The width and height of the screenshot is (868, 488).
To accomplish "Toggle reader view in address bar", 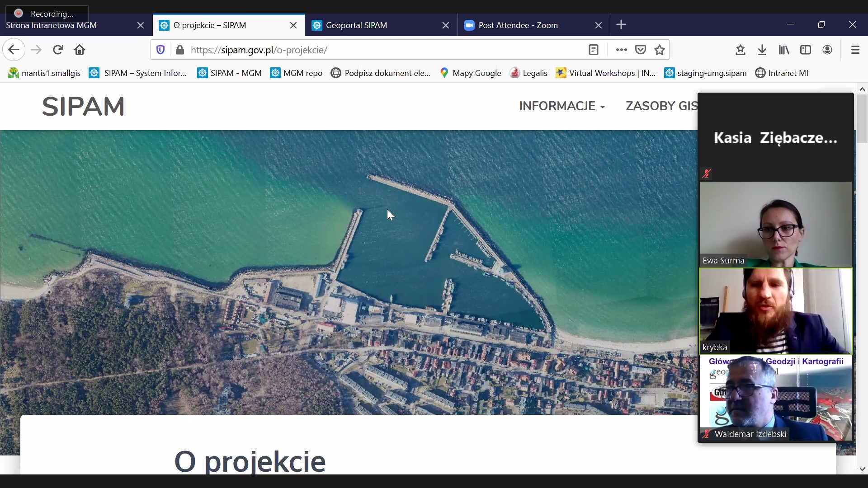I will click(x=594, y=50).
